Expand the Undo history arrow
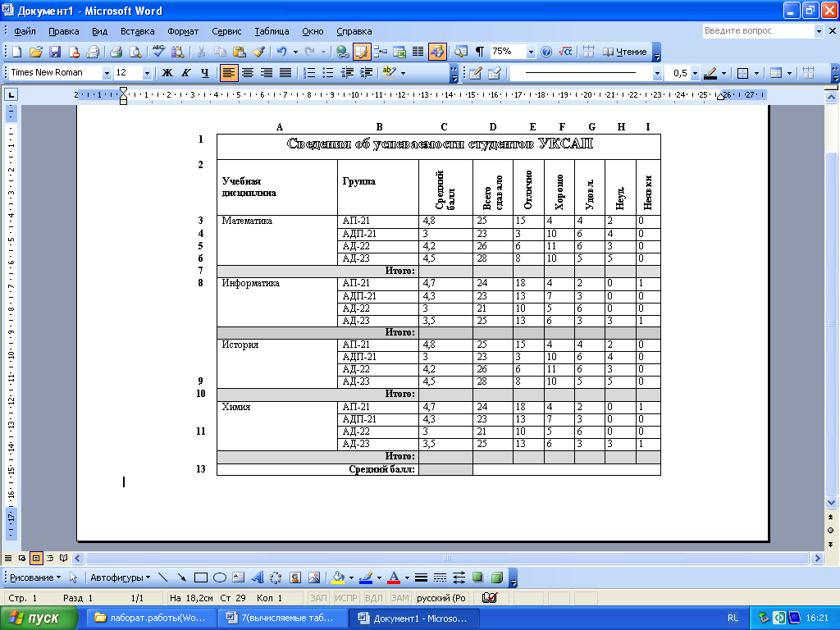This screenshot has width=840, height=630. [x=295, y=52]
